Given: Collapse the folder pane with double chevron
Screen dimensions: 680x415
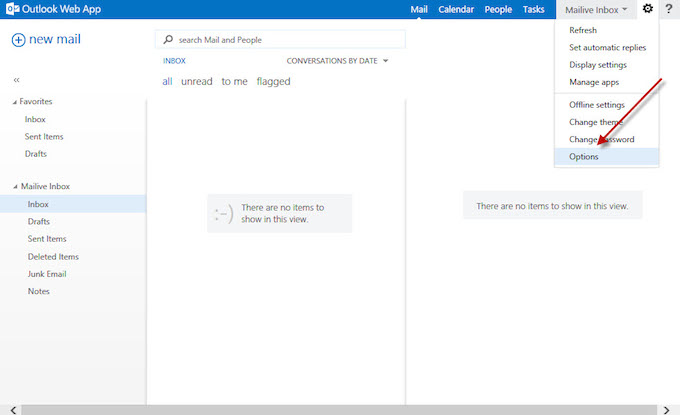Looking at the screenshot, I should point(16,80).
